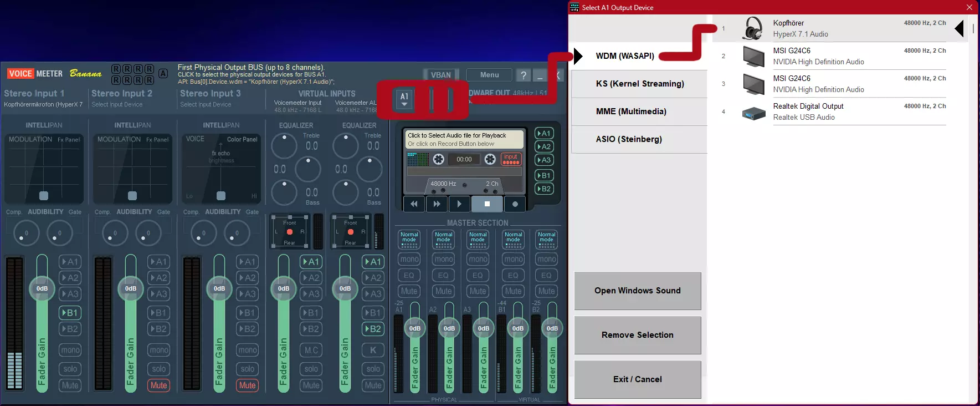Unmute Stereo Input 2 strip
This screenshot has height=406, width=980.
click(x=159, y=385)
